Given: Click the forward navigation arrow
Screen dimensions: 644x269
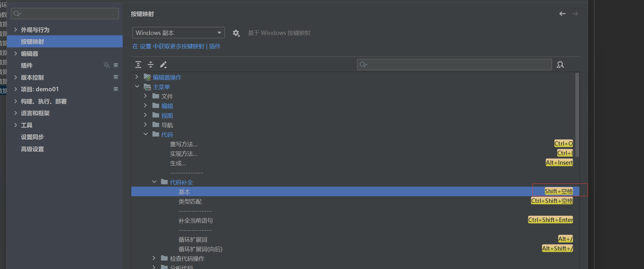Looking at the screenshot, I should (x=575, y=14).
